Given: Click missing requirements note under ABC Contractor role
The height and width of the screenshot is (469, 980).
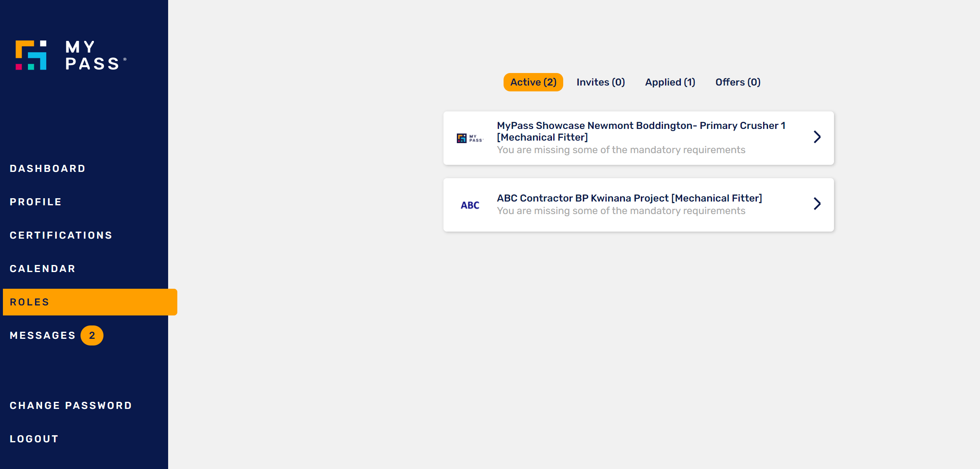Looking at the screenshot, I should [621, 211].
